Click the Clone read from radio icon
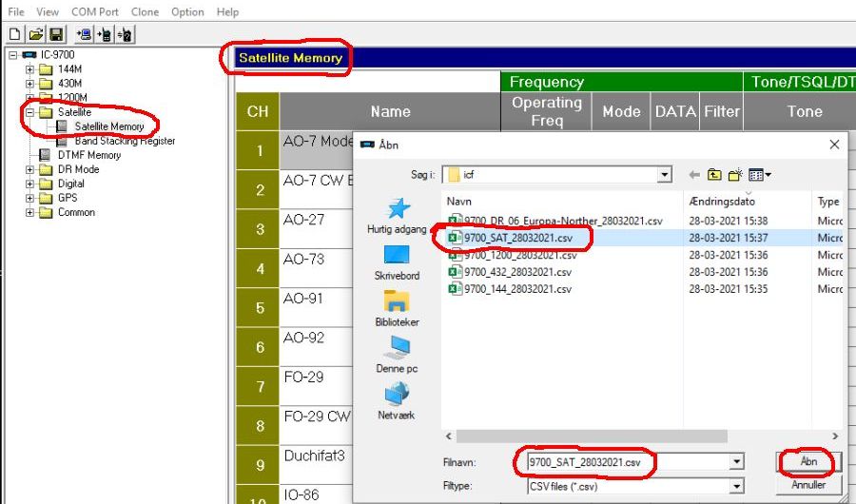856x504 pixels. 84,34
